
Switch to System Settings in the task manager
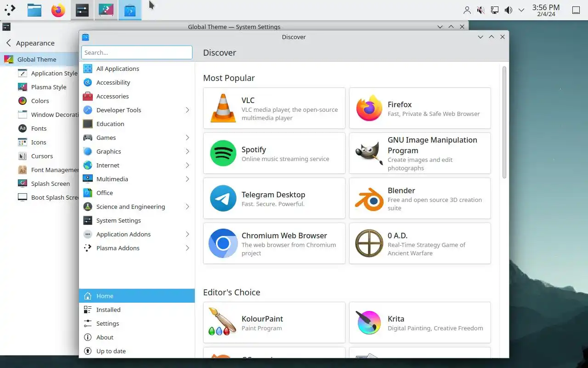[82, 10]
